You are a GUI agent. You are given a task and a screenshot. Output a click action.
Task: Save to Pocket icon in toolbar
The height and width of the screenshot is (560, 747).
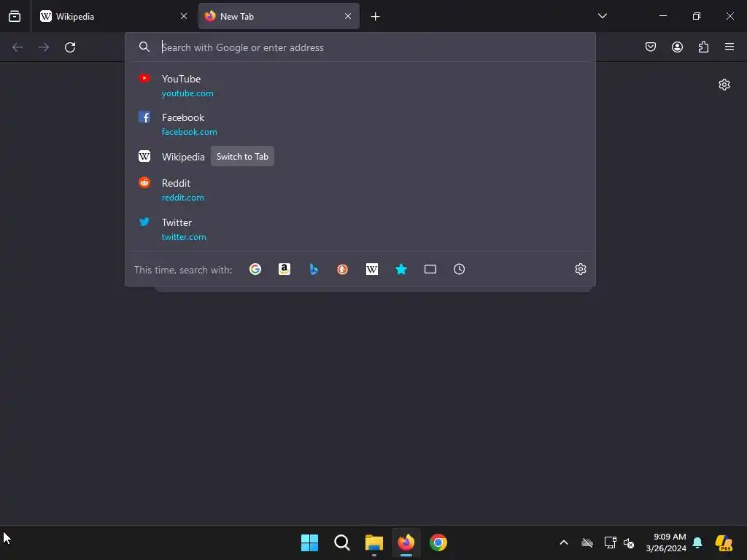(651, 47)
